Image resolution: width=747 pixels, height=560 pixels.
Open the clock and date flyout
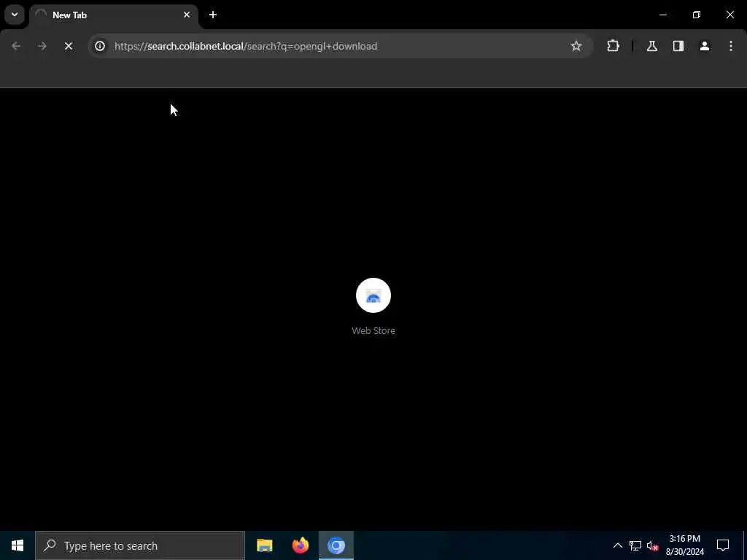point(684,545)
